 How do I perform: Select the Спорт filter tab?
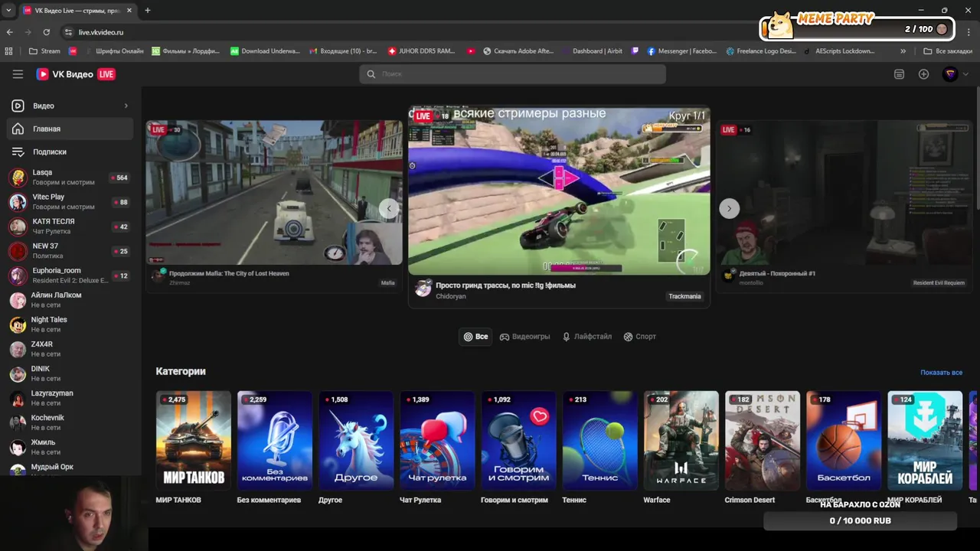(639, 337)
